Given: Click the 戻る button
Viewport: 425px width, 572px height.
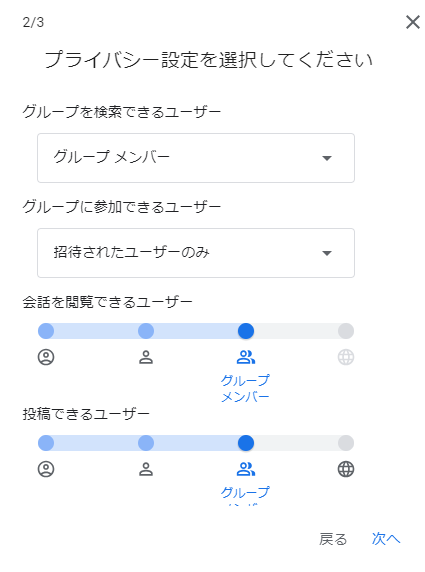Looking at the screenshot, I should 333,539.
